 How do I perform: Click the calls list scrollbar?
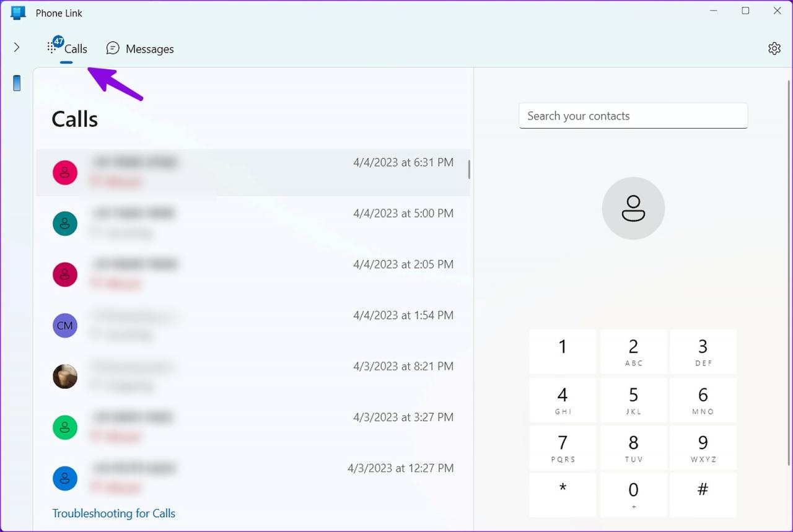point(469,170)
